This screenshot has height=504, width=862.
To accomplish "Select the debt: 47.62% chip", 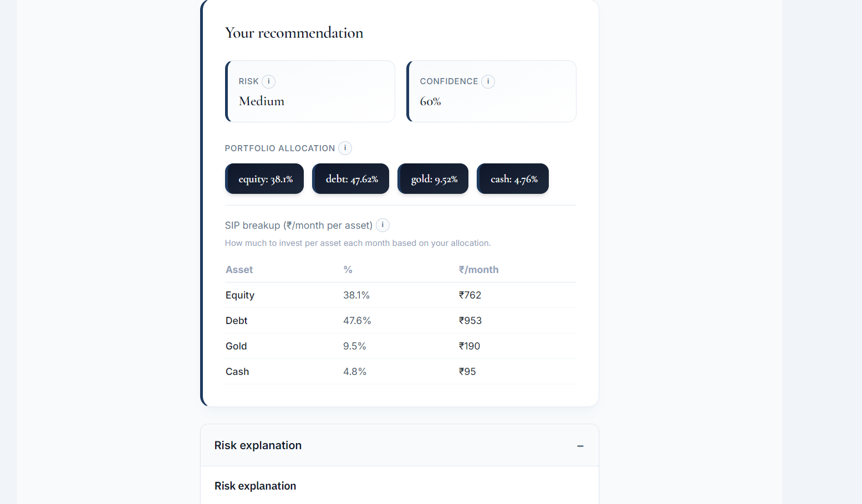I will [350, 178].
